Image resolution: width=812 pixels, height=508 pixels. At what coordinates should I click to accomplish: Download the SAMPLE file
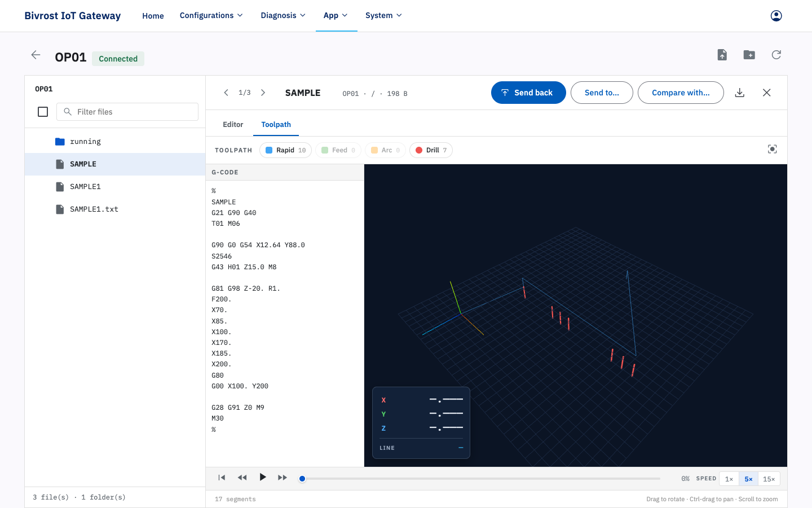pos(740,93)
